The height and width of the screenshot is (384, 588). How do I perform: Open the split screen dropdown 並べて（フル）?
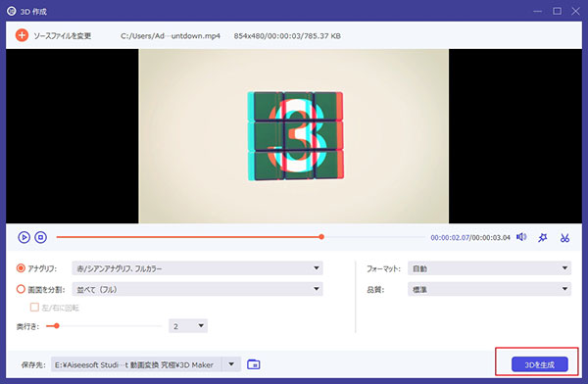[197, 289]
